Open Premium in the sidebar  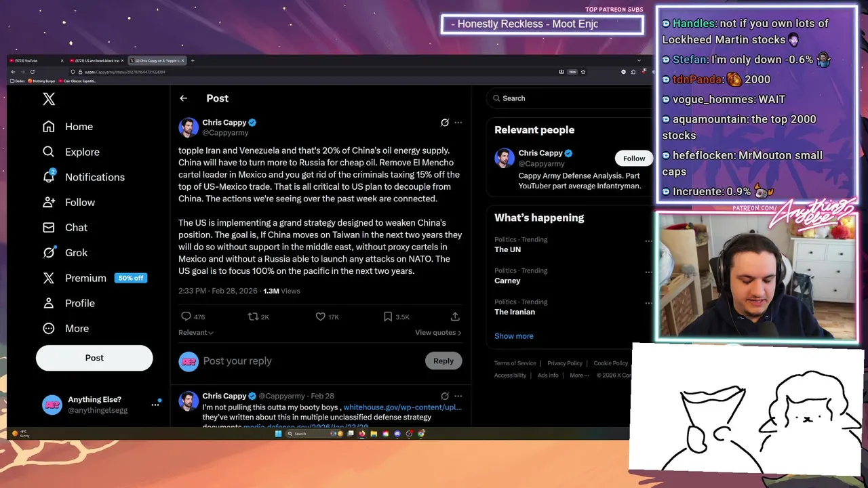pyautogui.click(x=94, y=278)
